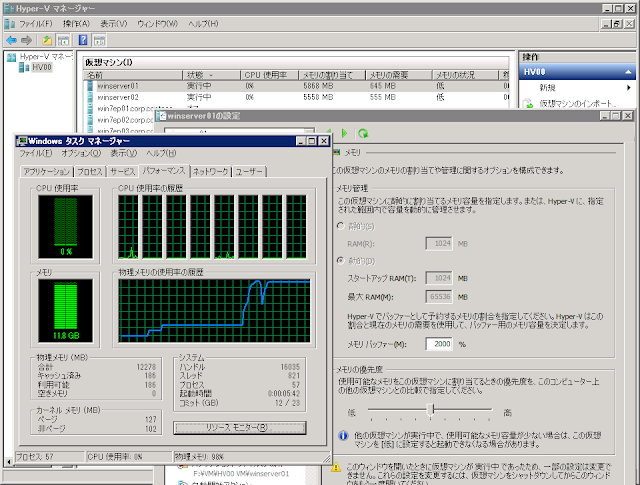Switch to the ユーザー tab

[249, 171]
